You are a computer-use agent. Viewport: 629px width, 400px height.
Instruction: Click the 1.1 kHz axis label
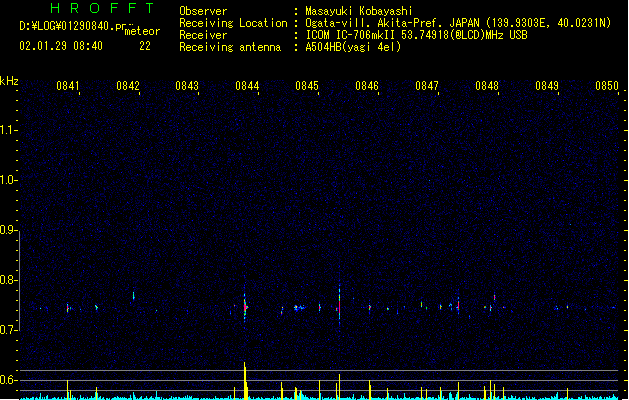tap(8, 130)
